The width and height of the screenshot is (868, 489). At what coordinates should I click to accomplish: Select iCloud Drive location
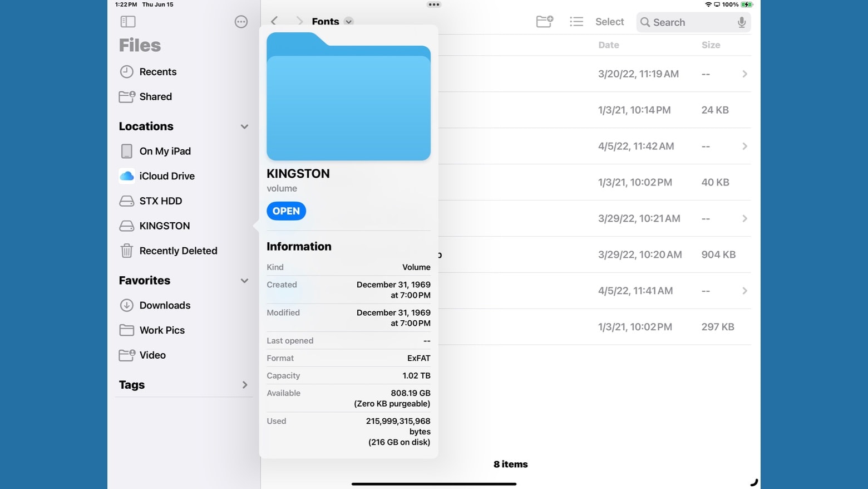coord(166,176)
